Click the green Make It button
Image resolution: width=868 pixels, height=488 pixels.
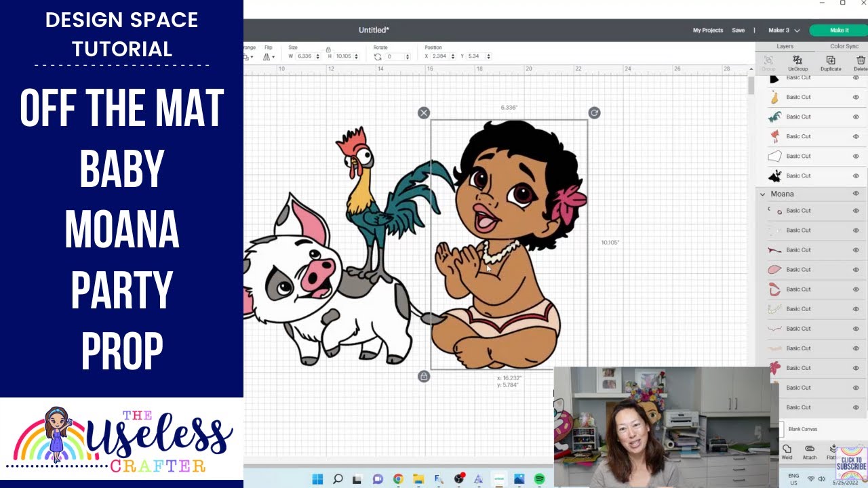(x=839, y=30)
